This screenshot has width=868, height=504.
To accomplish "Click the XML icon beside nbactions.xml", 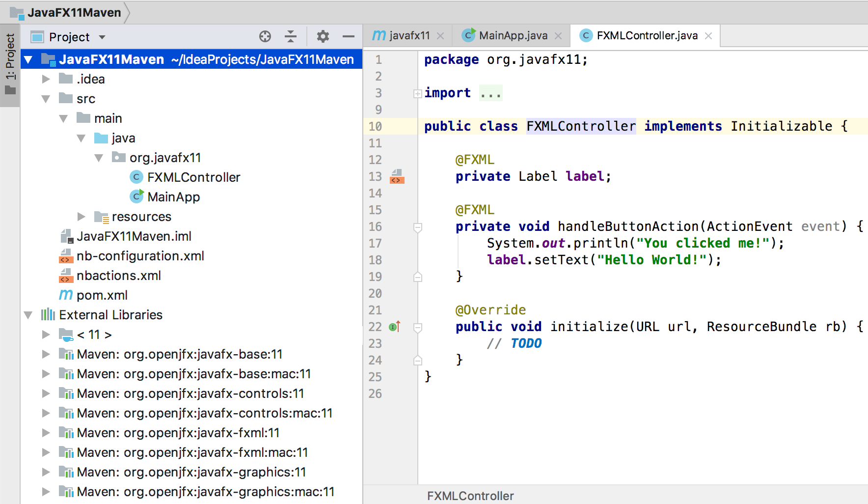I will pyautogui.click(x=66, y=276).
